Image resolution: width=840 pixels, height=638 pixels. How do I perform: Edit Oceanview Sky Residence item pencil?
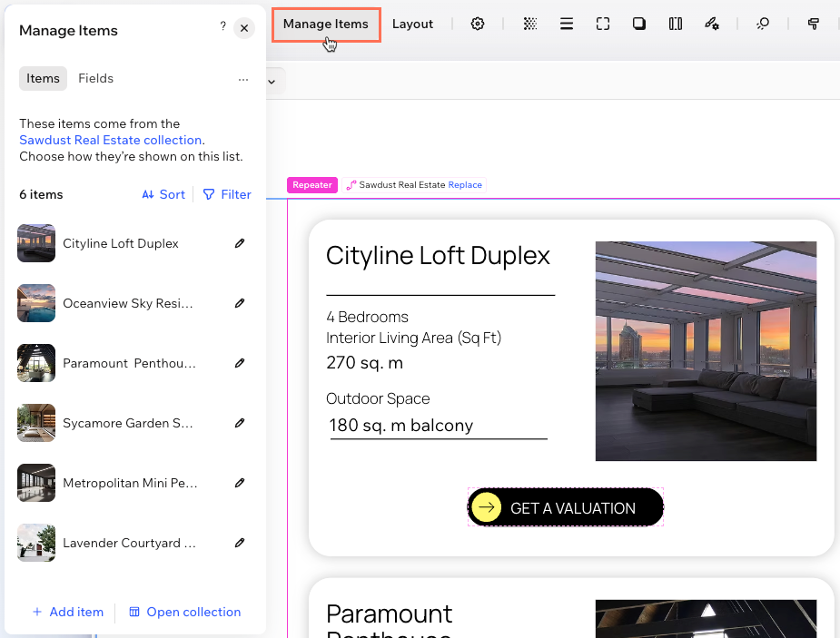coord(240,303)
